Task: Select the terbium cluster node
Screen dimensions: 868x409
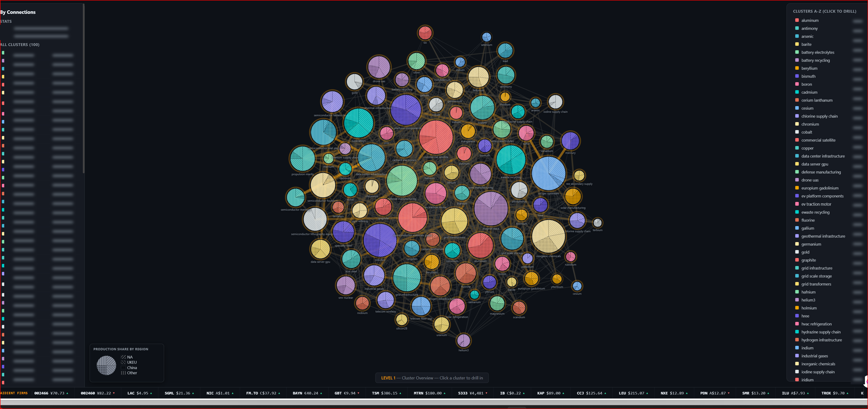Action: pyautogui.click(x=597, y=223)
